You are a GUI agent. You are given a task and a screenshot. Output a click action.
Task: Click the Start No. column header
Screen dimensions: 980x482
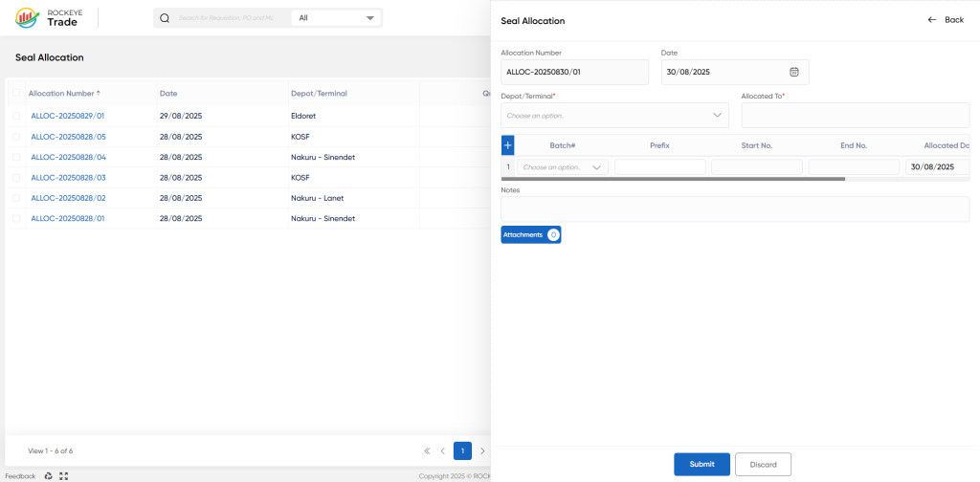click(x=757, y=145)
